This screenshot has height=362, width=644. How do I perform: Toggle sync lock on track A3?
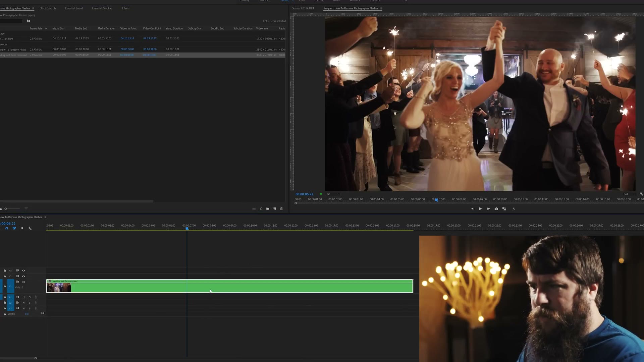click(x=17, y=308)
